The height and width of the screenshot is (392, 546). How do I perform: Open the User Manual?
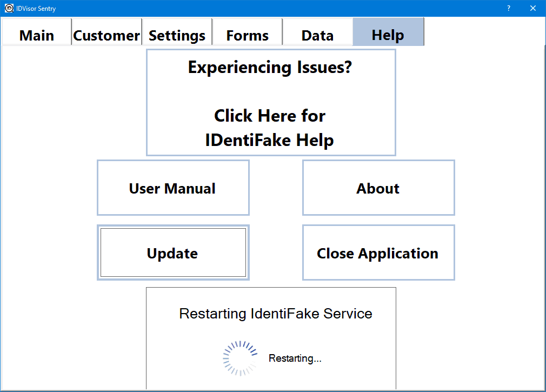click(173, 188)
